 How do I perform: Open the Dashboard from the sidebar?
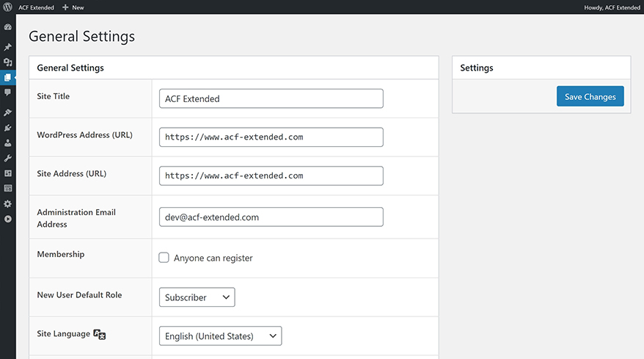click(x=7, y=27)
